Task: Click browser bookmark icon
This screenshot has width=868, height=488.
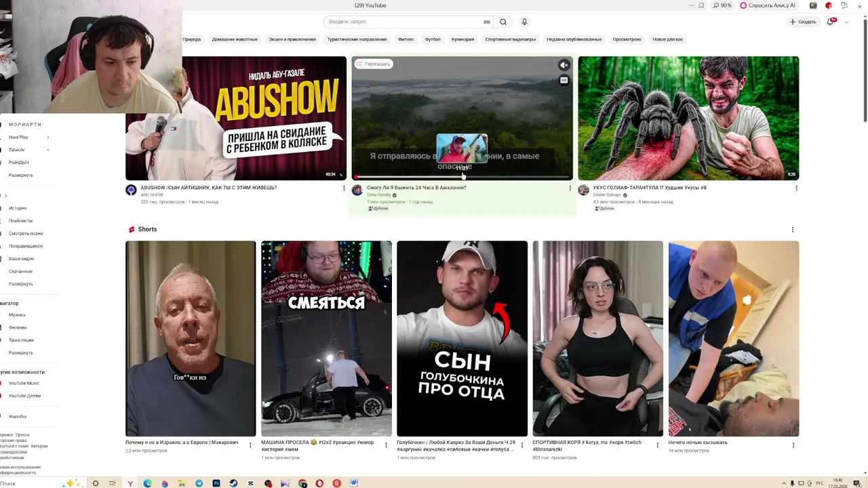Action: click(x=701, y=5)
